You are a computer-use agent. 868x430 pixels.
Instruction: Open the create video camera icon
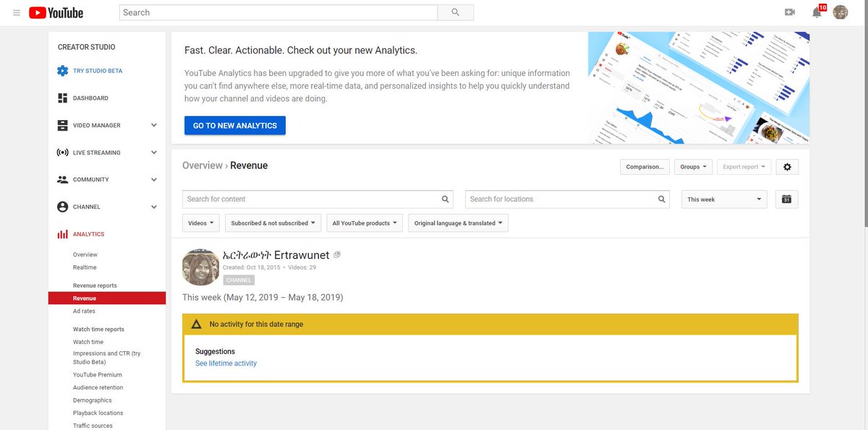point(789,12)
